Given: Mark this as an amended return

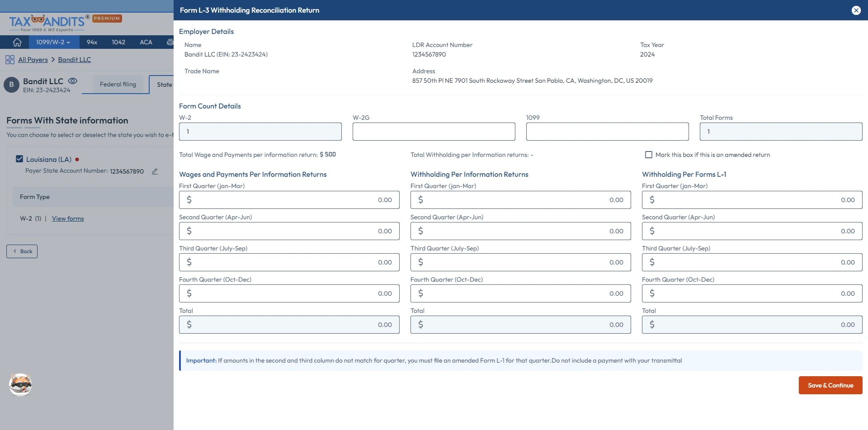Looking at the screenshot, I should (649, 155).
